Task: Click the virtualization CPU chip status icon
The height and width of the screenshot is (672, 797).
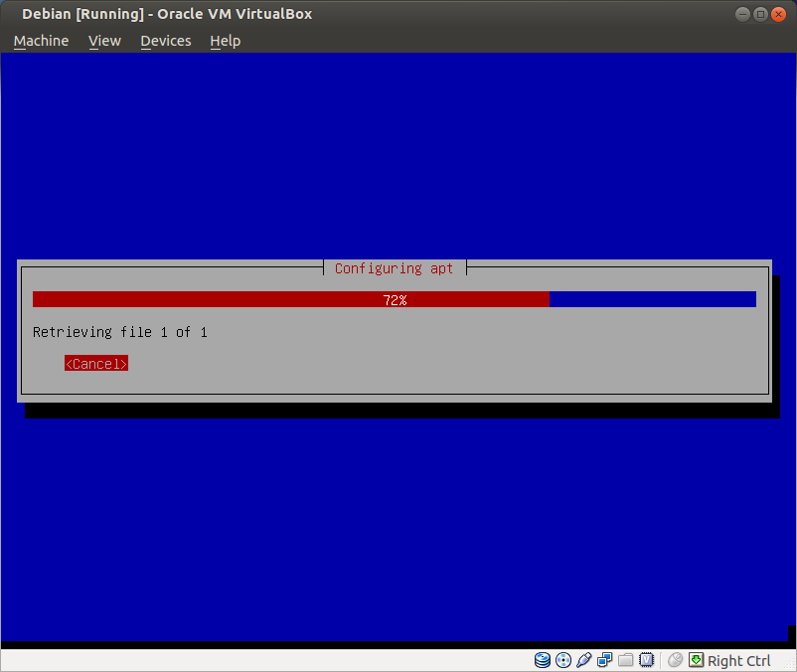Action: pyautogui.click(x=646, y=660)
